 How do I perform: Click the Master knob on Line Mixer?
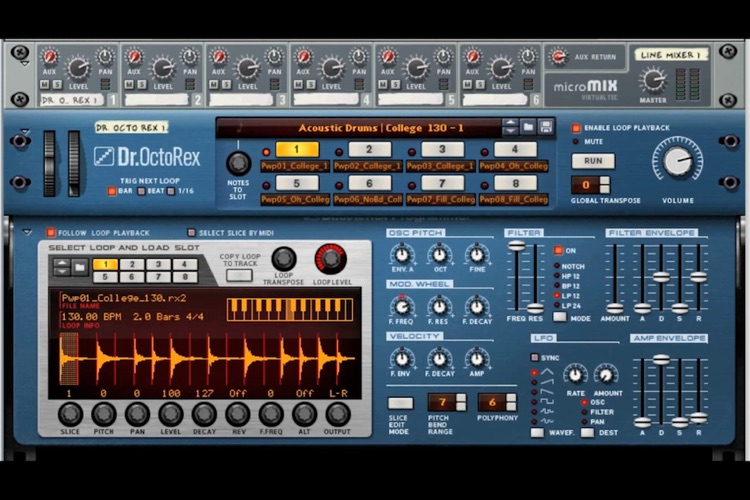pos(653,79)
